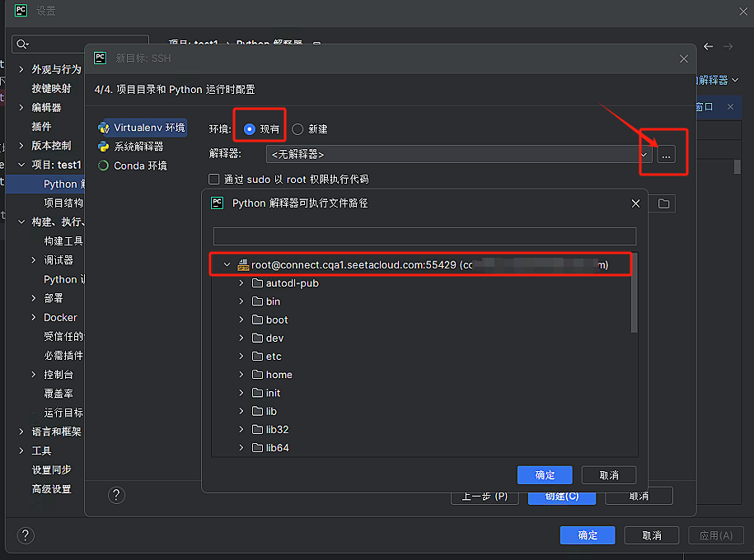Screen dimensions: 754x560
Task: Focus the path input field in file dialog
Action: [x=424, y=236]
